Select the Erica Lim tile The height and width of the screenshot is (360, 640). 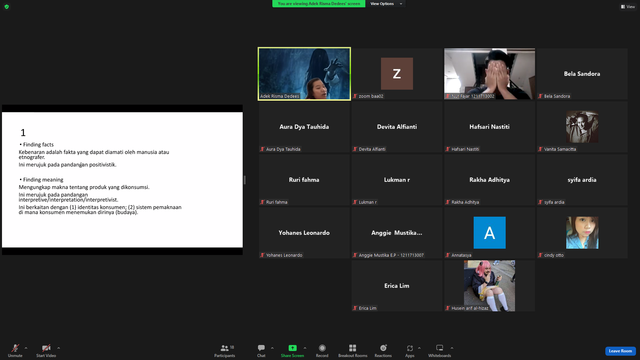click(x=397, y=286)
